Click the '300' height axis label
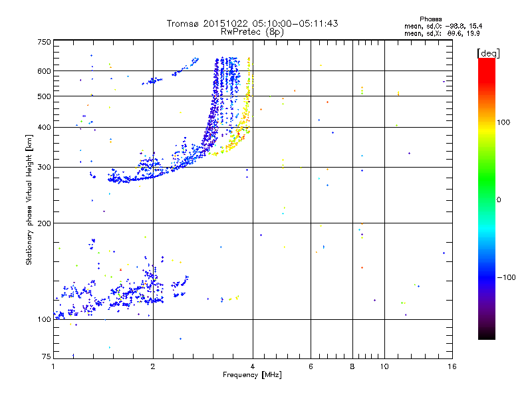Image resolution: width=532 pixels, height=399 pixels. 45,167
